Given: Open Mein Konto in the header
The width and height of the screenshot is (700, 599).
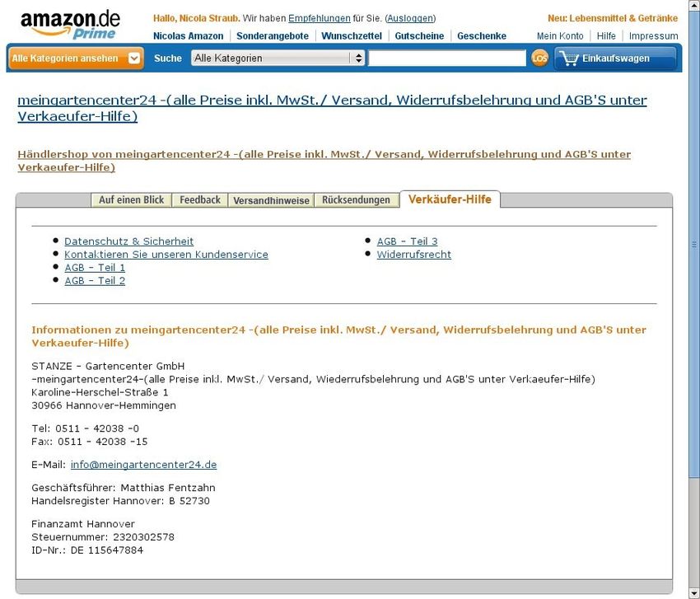Looking at the screenshot, I should [x=560, y=36].
